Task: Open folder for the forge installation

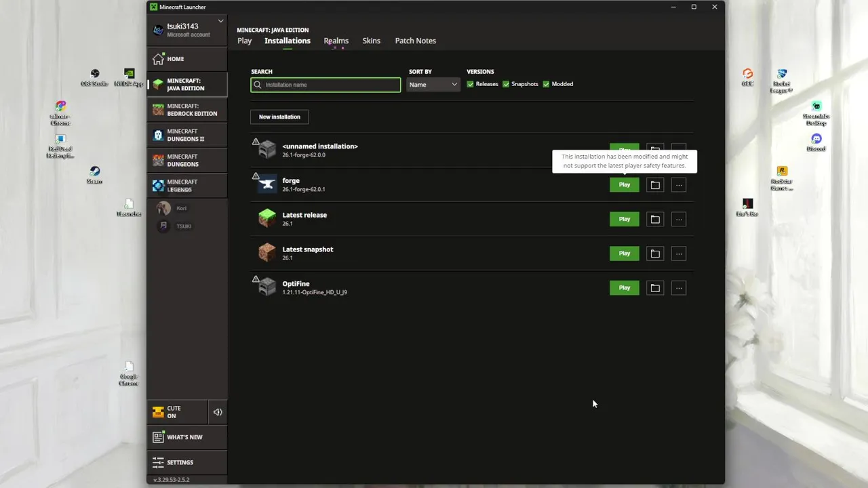Action: (x=655, y=185)
